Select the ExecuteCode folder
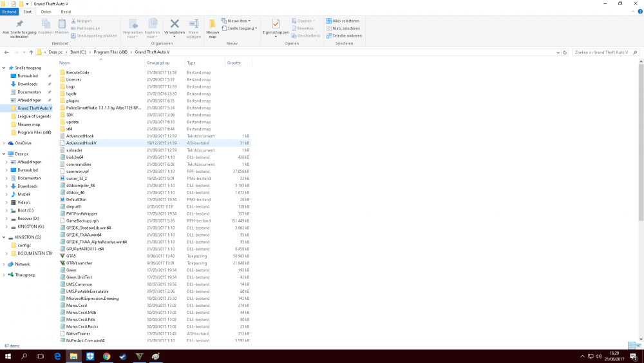 click(x=78, y=73)
